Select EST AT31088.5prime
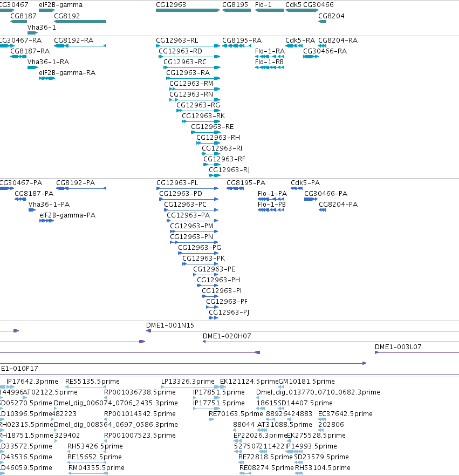 (x=285, y=425)
